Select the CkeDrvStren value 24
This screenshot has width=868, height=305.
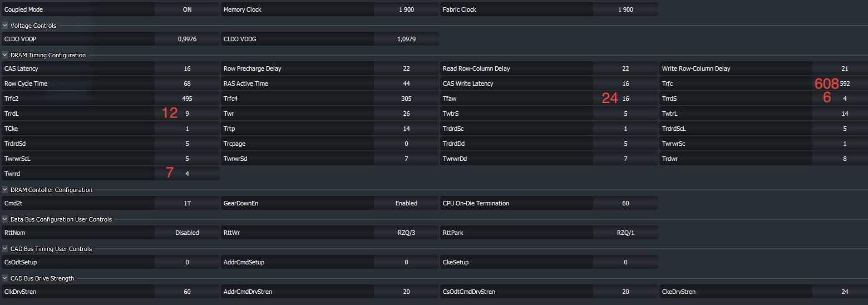coord(845,292)
